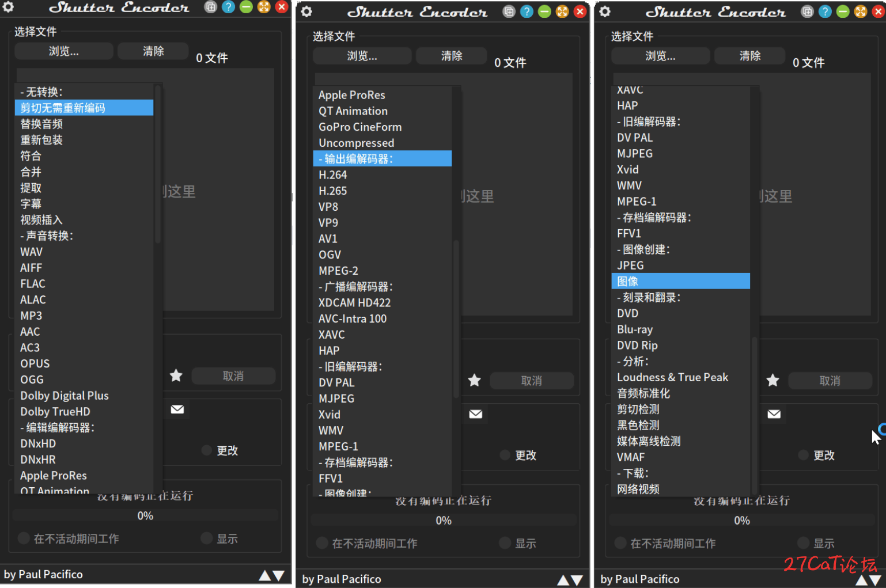Screen dimensions: 886x588
Task: Select XDCAM HD422 in middle list
Action: 383,302
